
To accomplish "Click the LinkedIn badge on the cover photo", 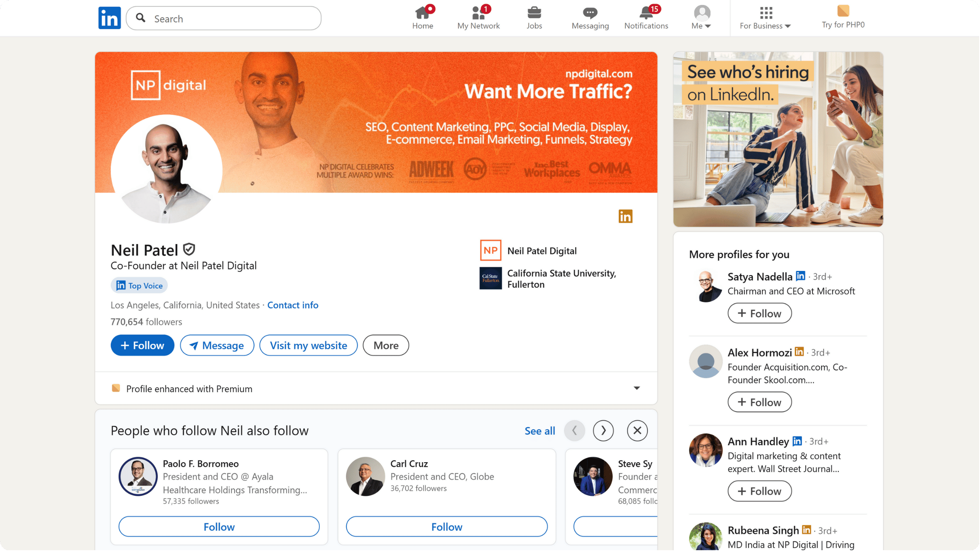I will pyautogui.click(x=625, y=216).
